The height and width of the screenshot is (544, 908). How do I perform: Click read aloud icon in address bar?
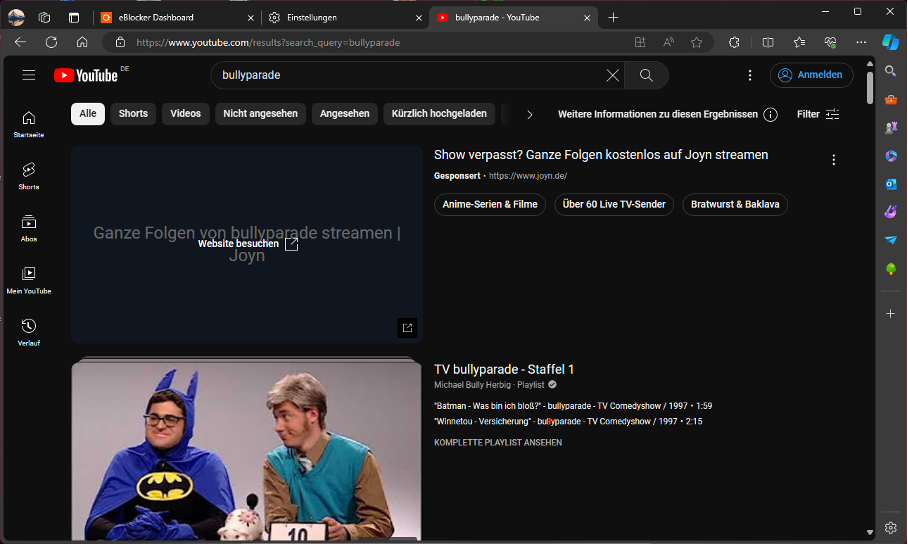pos(668,42)
